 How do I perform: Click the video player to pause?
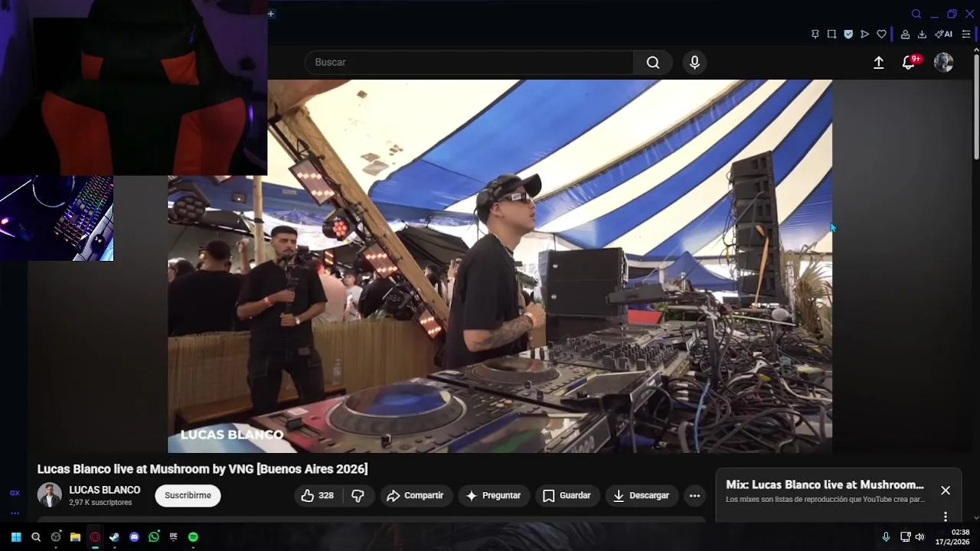point(499,266)
